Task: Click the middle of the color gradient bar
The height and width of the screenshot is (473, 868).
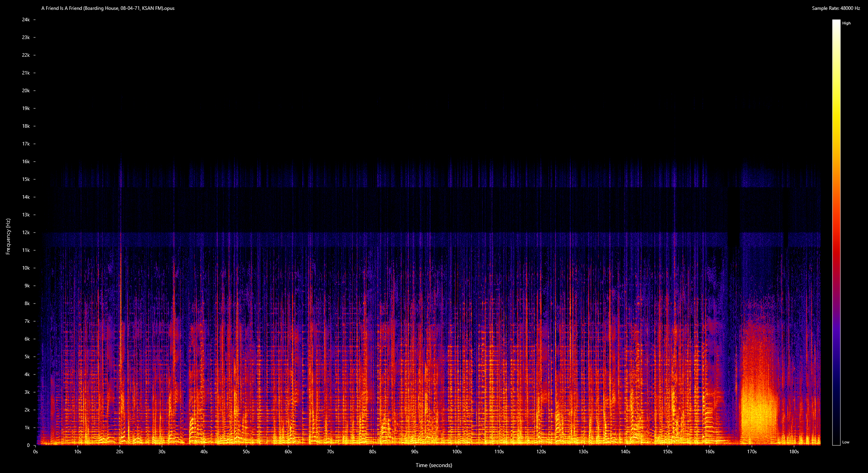Action: click(836, 233)
